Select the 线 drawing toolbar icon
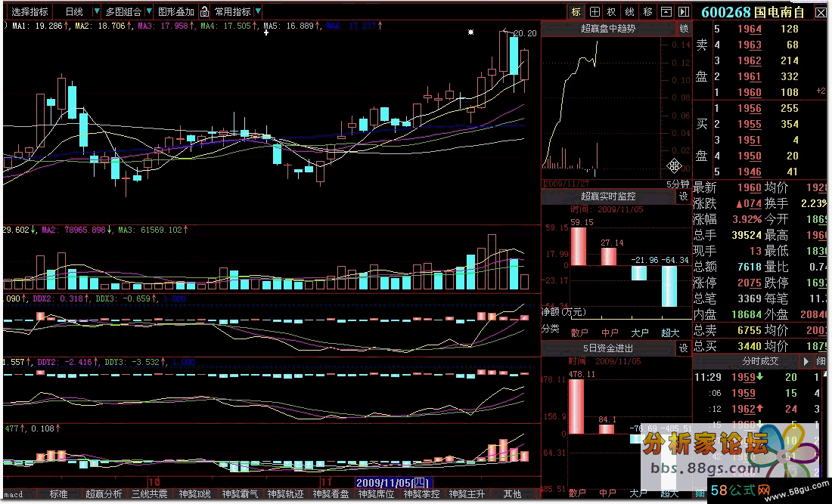Screen dimensions: 832x504 pyautogui.click(x=630, y=11)
